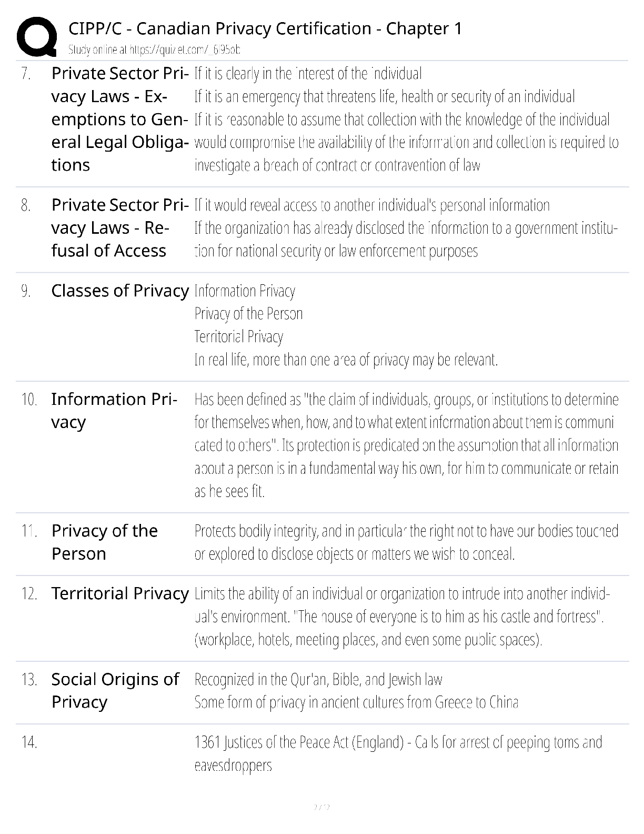Image resolution: width=644 pixels, height=834 pixels.
Task: Click the Territorial Privacy term heading
Action: coord(120,593)
